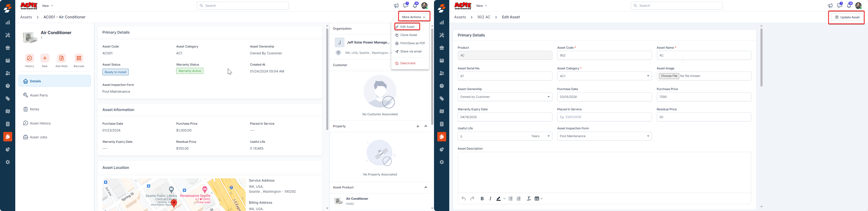Image resolution: width=868 pixels, height=211 pixels.
Task: Click bar chart sidebar icon on asset details page
Action: click(x=8, y=22)
